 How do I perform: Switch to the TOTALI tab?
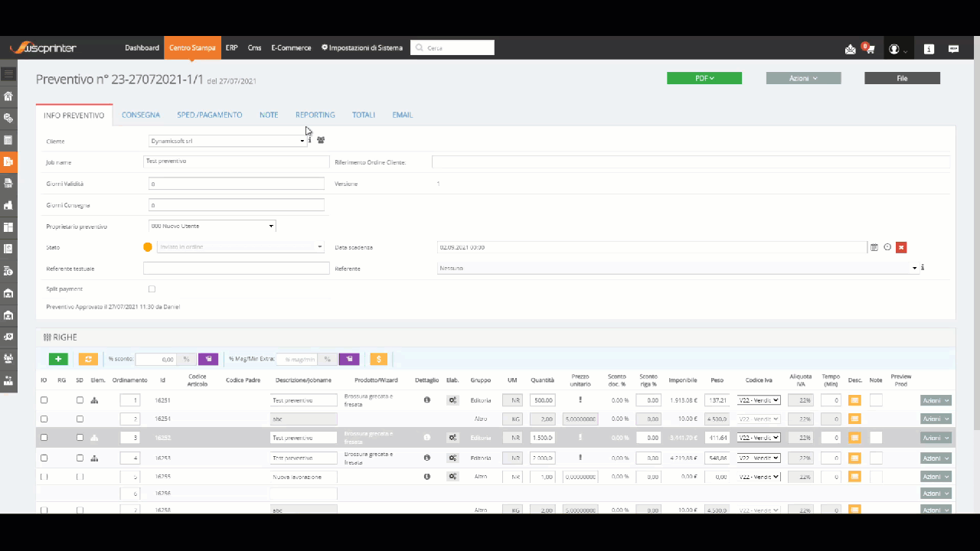point(364,115)
